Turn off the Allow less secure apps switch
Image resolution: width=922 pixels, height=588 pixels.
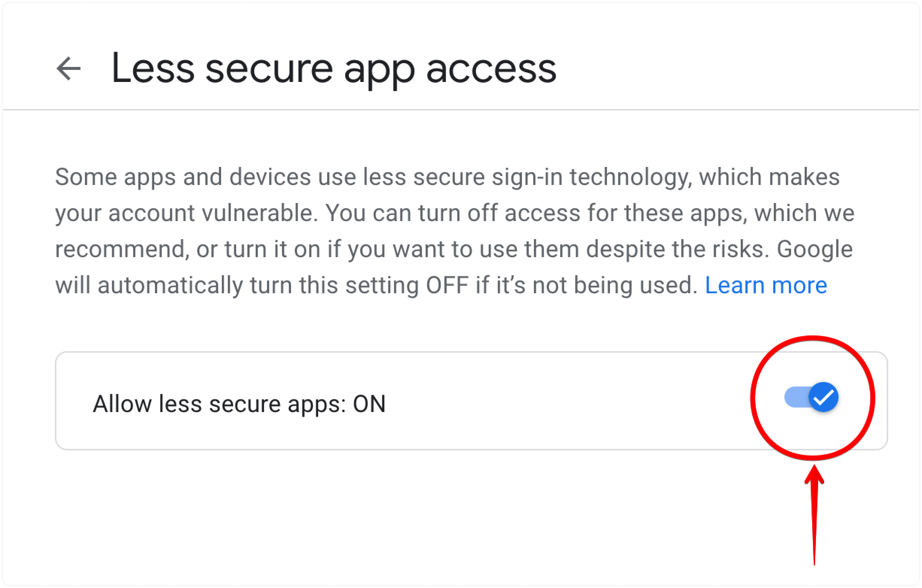[x=811, y=397]
